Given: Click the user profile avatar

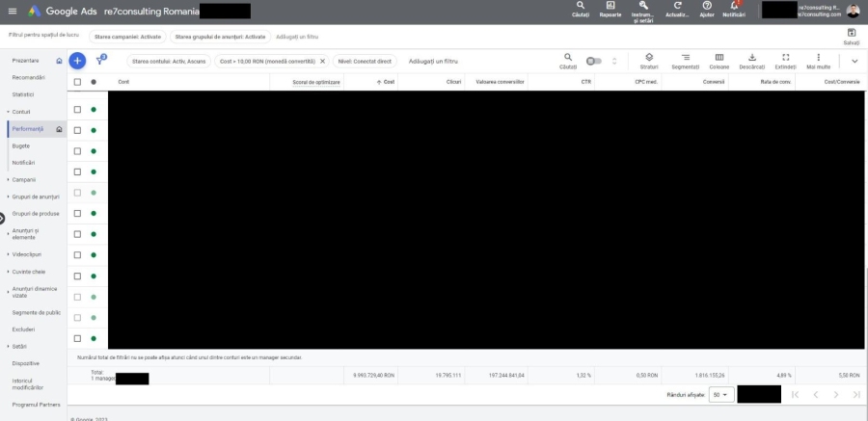Looking at the screenshot, I should tap(854, 11).
